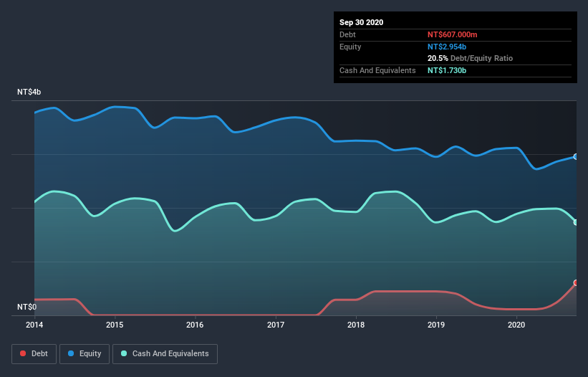This screenshot has width=588, height=377.
Task: Select the 2019 x-axis label
Action: tap(436, 325)
